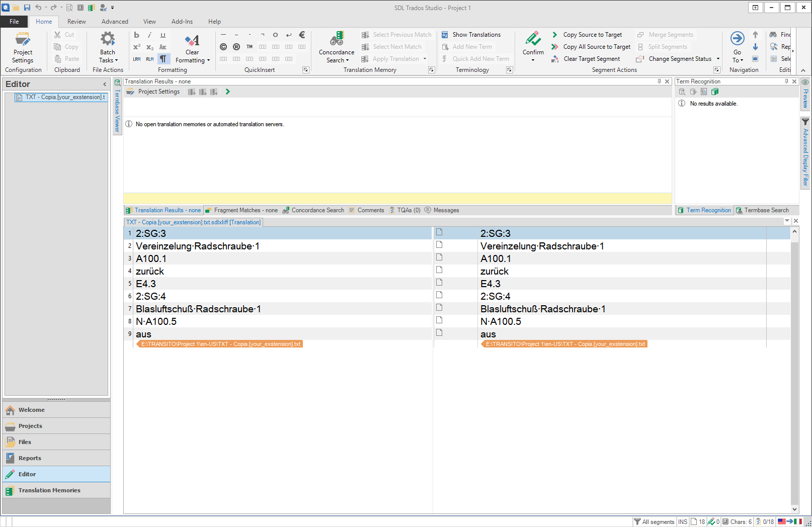Open Batch Tasks dropdown
812x527 pixels.
[x=108, y=47]
